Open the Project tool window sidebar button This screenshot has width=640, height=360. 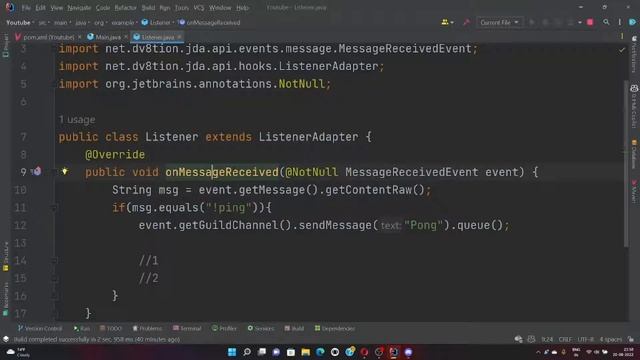pyautogui.click(x=5, y=45)
